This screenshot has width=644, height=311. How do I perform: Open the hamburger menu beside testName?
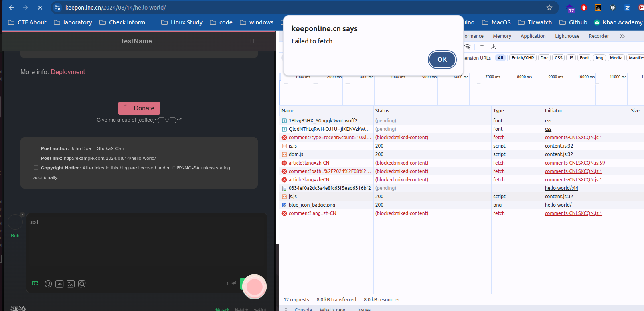pyautogui.click(x=17, y=41)
